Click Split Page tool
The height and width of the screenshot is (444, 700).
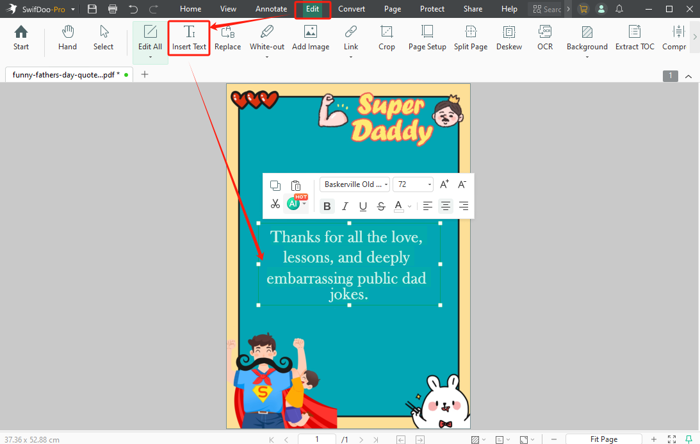pyautogui.click(x=471, y=38)
